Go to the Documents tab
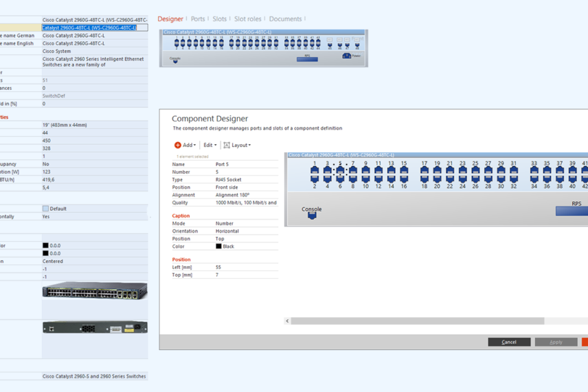This screenshot has height=392, width=588. [285, 19]
